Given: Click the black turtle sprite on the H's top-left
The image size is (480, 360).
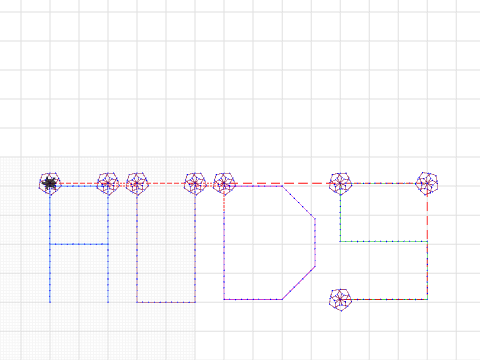Looking at the screenshot, I should point(50,183).
